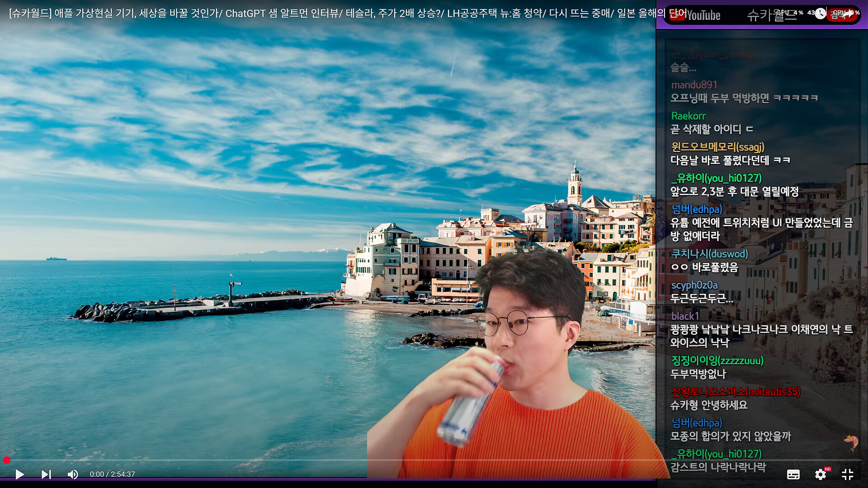
Task: Click the red scrubber dot at the start
Action: coord(7,460)
